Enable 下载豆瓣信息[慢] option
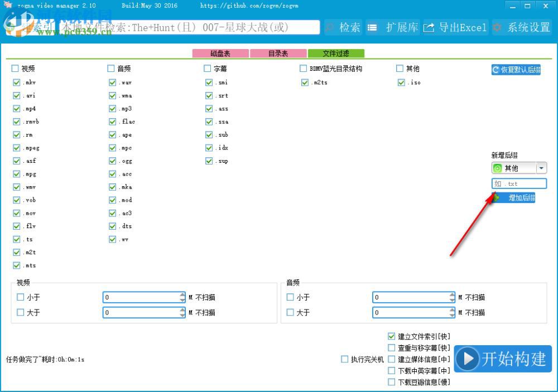The image size is (558, 392). point(392,382)
